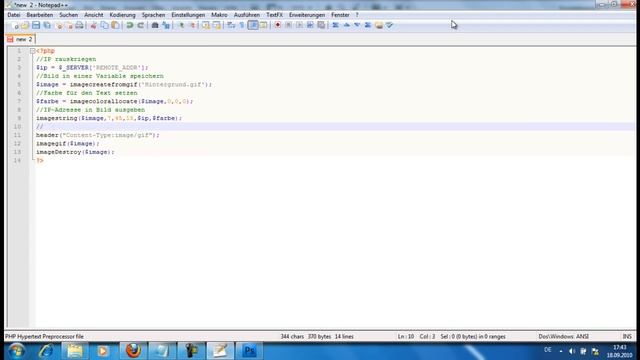Open Firefox from the taskbar

pyautogui.click(x=133, y=351)
